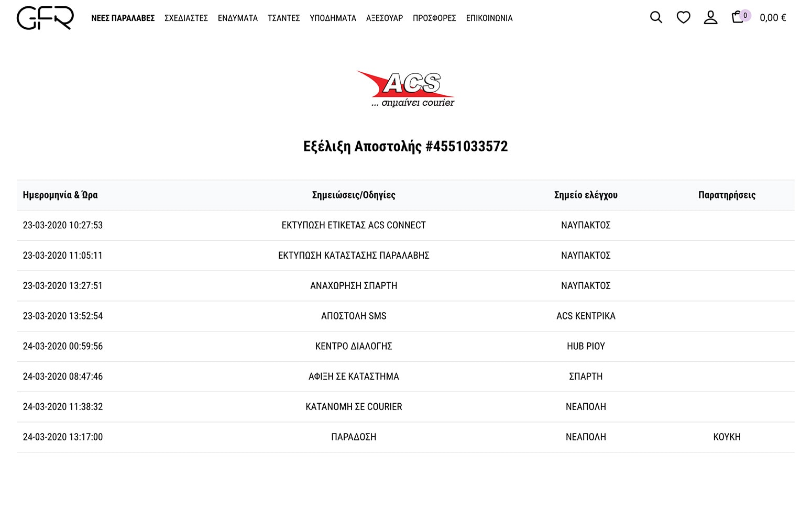The image size is (812, 510).
Task: Click ΕΚΤΥΠΩΣΗ ΚΑΤΑΣΤΑΣΗΣ ΠΑΡΑΛΑΒΗΣ note
Action: [354, 256]
